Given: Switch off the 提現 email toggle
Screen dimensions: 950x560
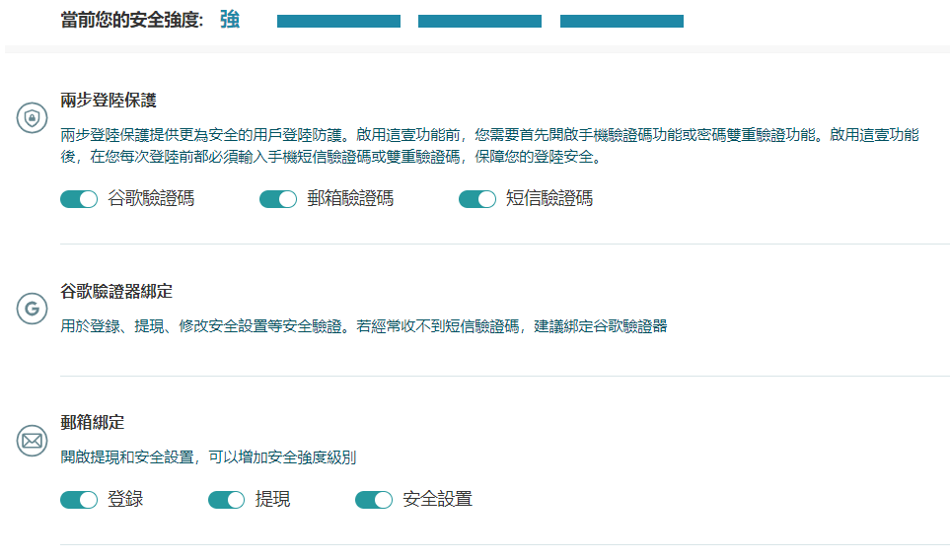Looking at the screenshot, I should (x=227, y=500).
